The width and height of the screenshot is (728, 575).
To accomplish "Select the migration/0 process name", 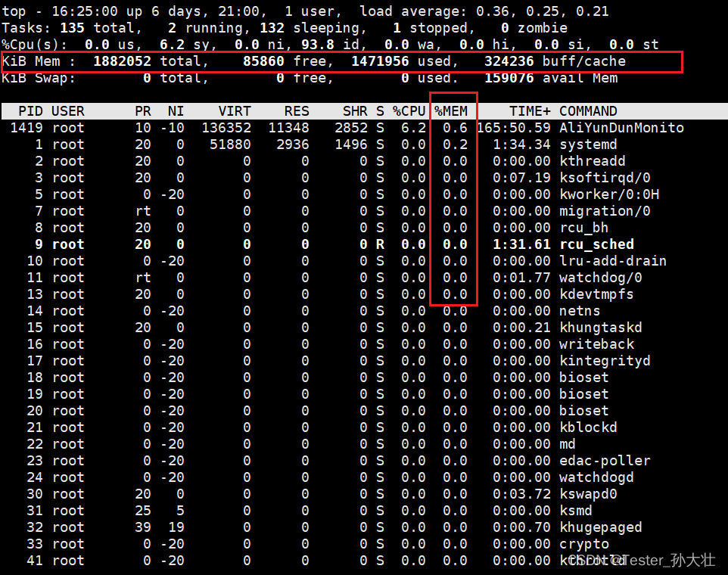I will click(x=605, y=211).
